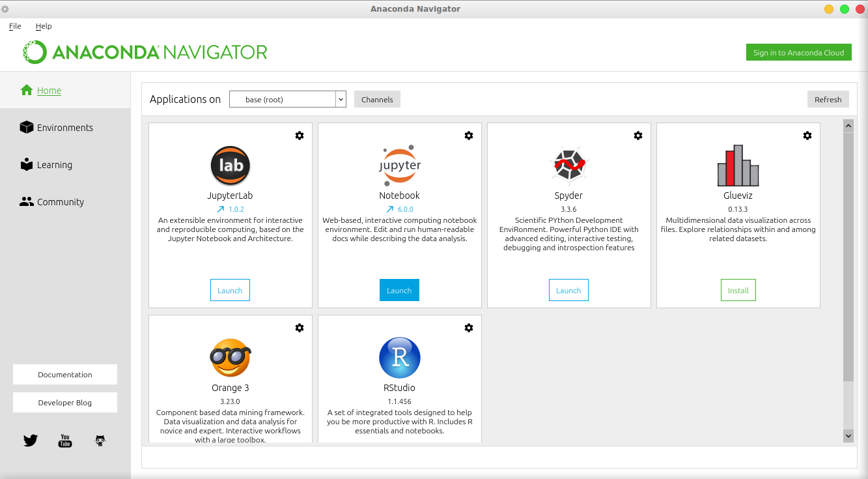Click the applications list scrollbar thumb

(x=848, y=256)
